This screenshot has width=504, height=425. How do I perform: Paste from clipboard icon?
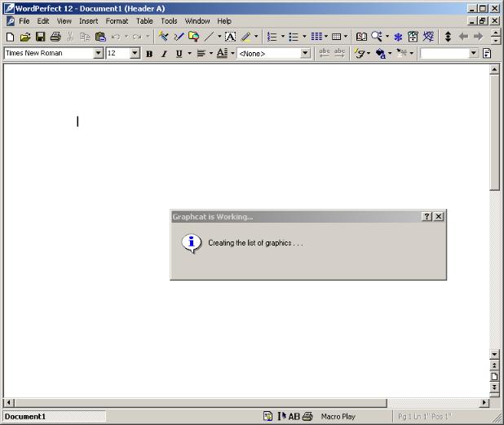(100, 37)
